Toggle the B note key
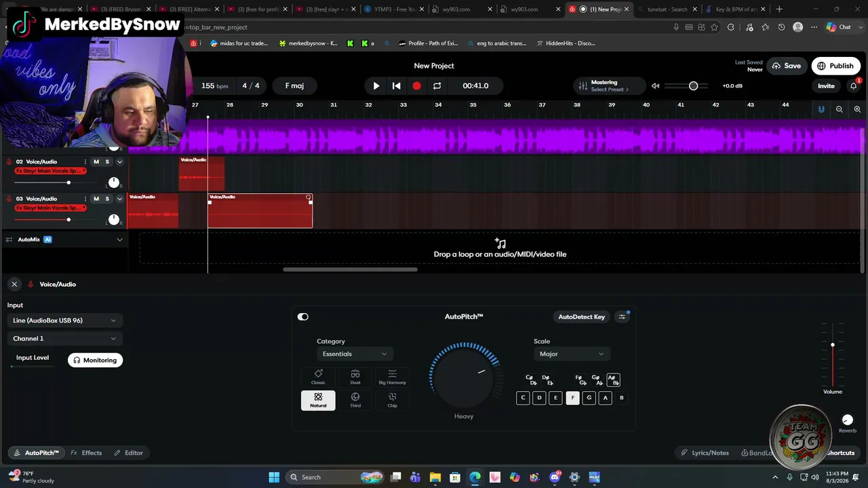 click(621, 398)
